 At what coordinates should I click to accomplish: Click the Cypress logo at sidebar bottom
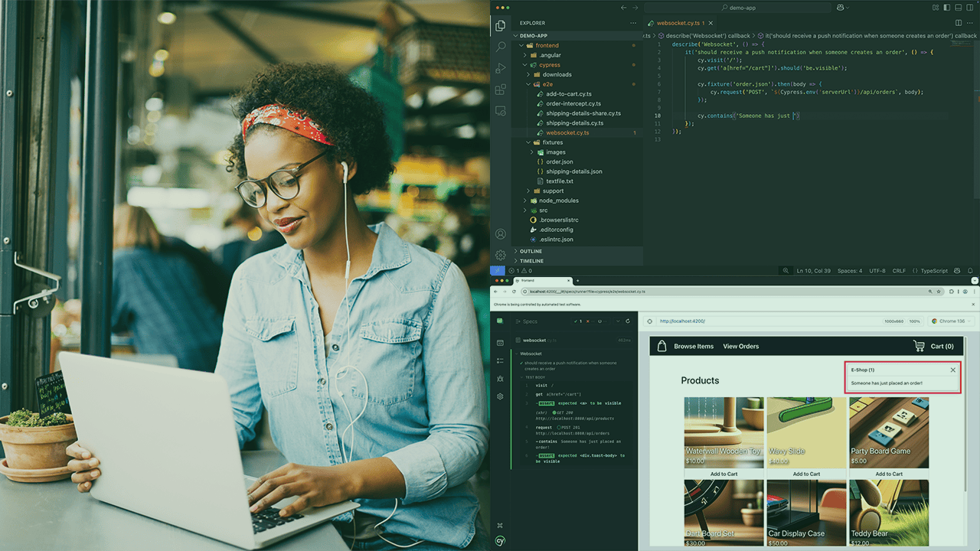click(500, 541)
